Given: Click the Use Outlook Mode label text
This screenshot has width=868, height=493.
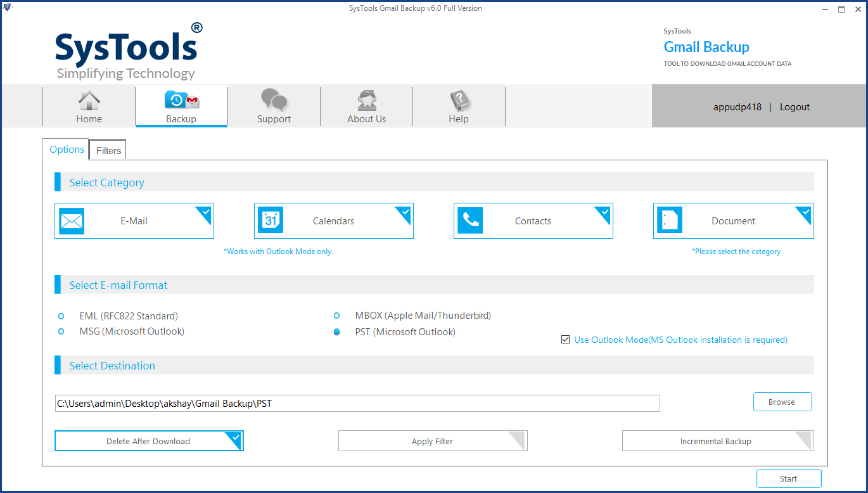Looking at the screenshot, I should tap(680, 340).
